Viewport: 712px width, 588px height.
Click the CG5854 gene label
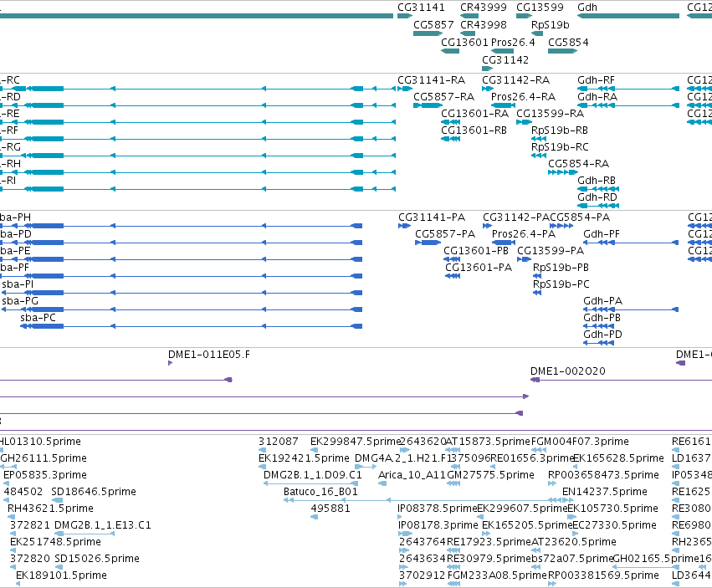[568, 42]
